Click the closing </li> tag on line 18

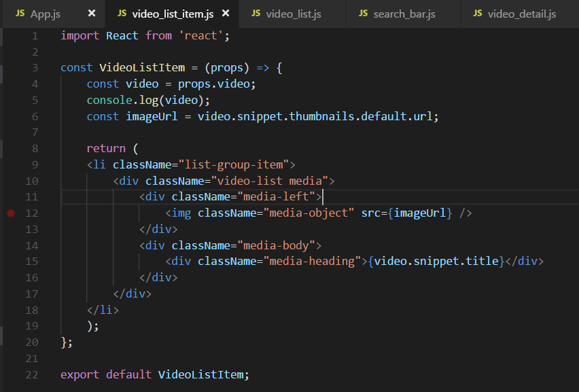pyautogui.click(x=103, y=310)
